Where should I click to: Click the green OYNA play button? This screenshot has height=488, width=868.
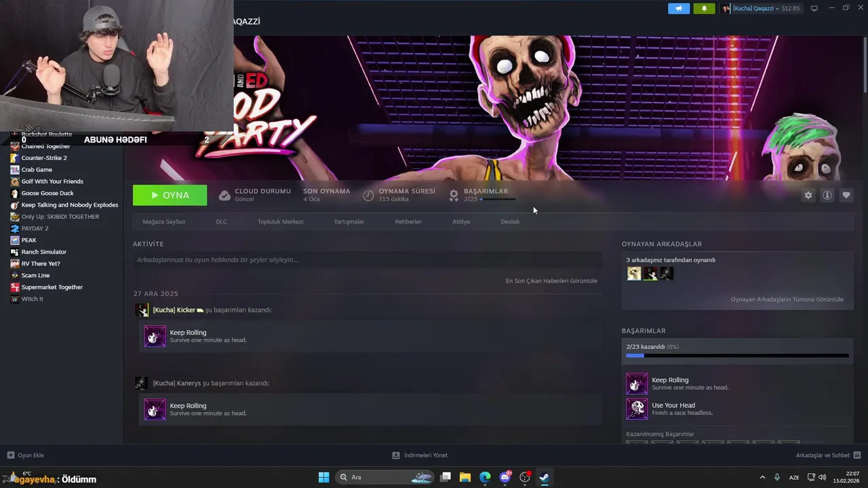[x=170, y=195]
